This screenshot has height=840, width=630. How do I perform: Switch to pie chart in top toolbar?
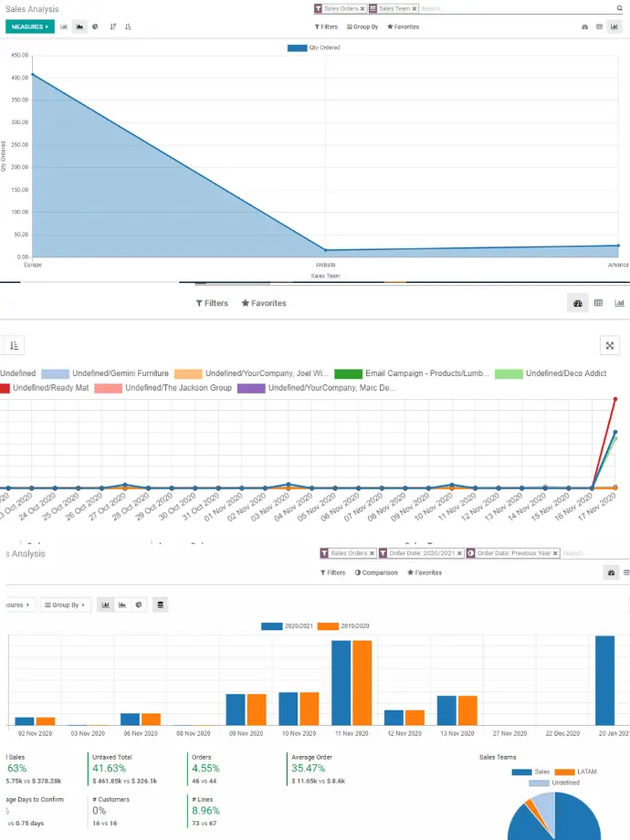95,26
